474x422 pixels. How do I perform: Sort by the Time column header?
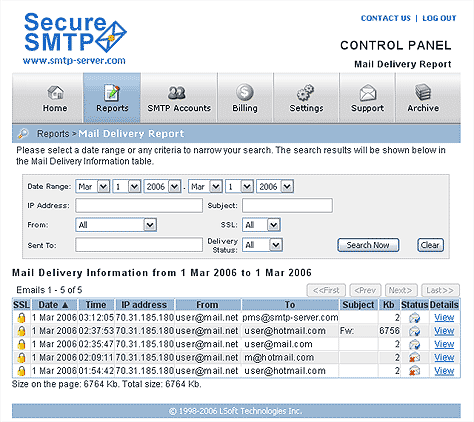click(96, 305)
